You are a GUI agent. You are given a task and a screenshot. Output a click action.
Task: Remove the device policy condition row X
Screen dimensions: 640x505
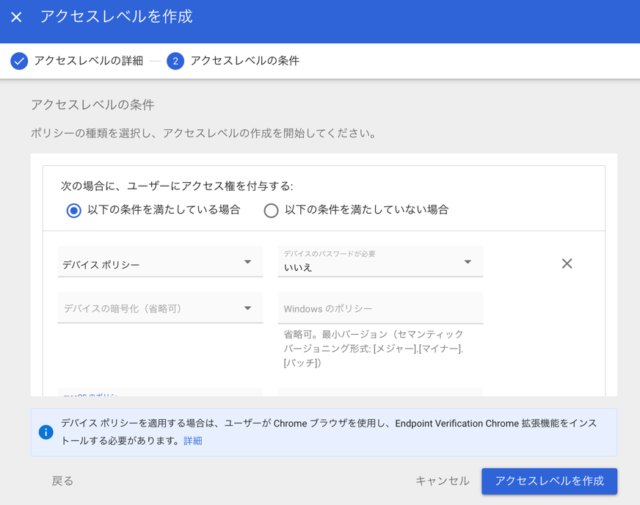(x=567, y=263)
